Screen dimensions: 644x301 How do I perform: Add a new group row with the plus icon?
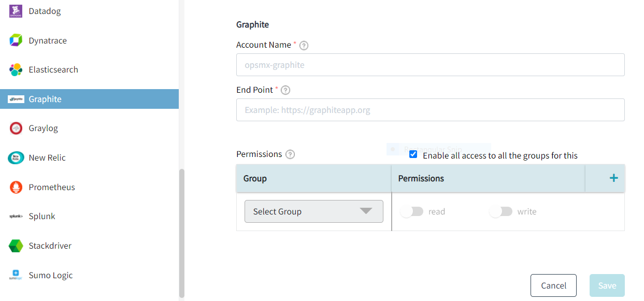tap(613, 178)
